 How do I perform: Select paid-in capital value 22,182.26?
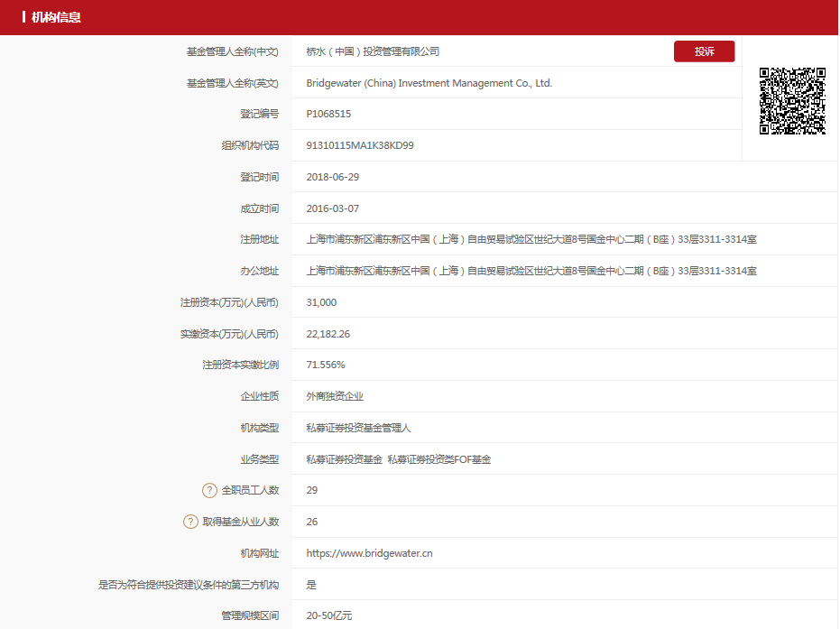(328, 334)
